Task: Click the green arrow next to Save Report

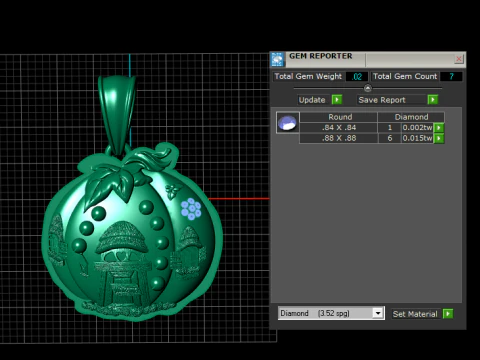Action: (x=433, y=100)
